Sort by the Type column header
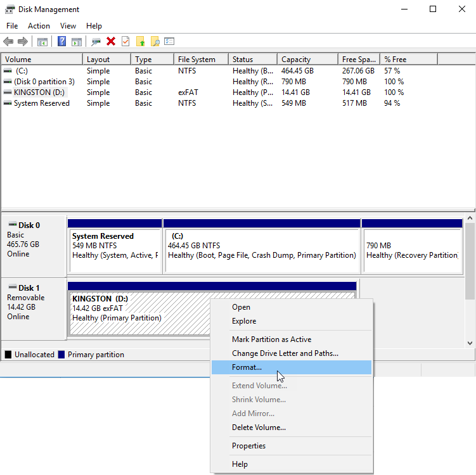This screenshot has width=476, height=475. pos(153,59)
